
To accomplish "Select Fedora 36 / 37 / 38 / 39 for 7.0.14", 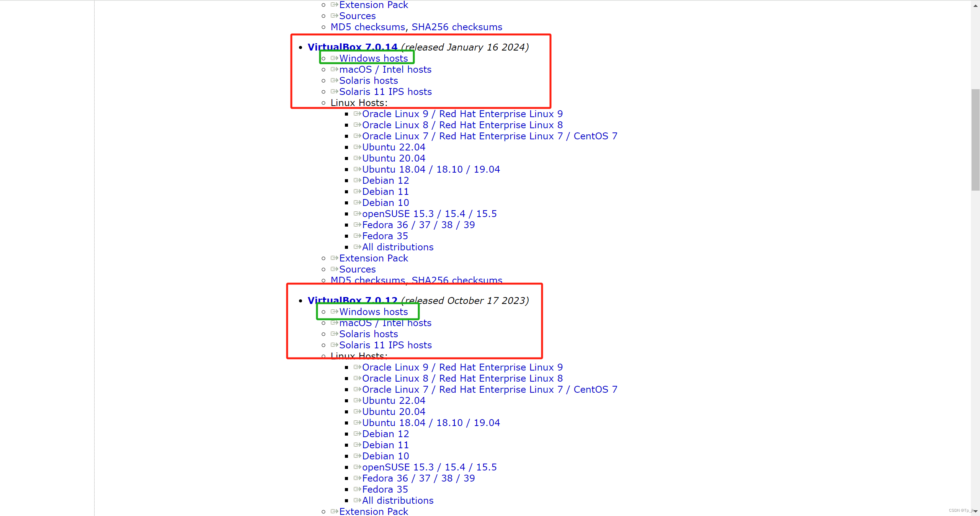I will click(x=418, y=224).
